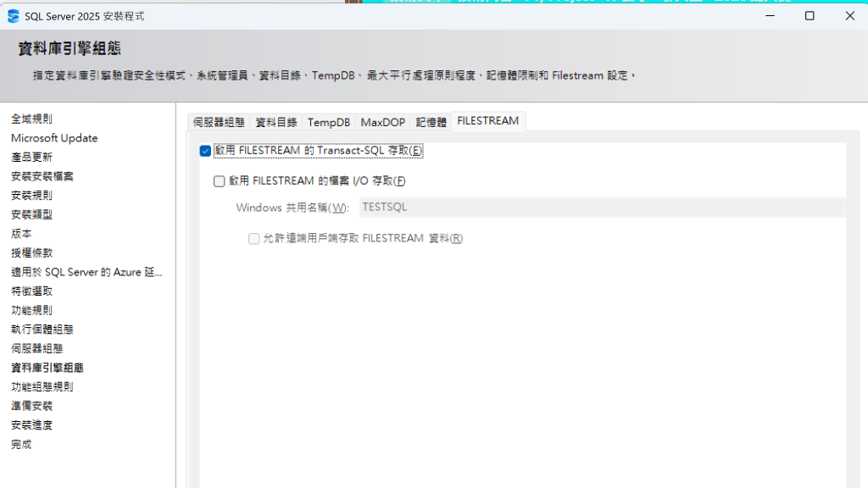Screen dimensions: 868x488
Task: Select 安裝類型 step in sidebar
Action: pos(31,214)
